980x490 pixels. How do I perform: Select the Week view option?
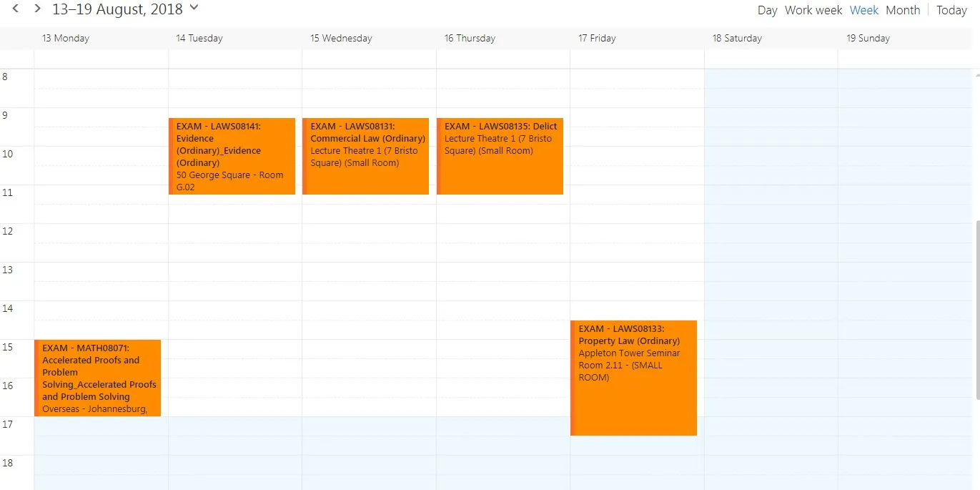coord(863,10)
